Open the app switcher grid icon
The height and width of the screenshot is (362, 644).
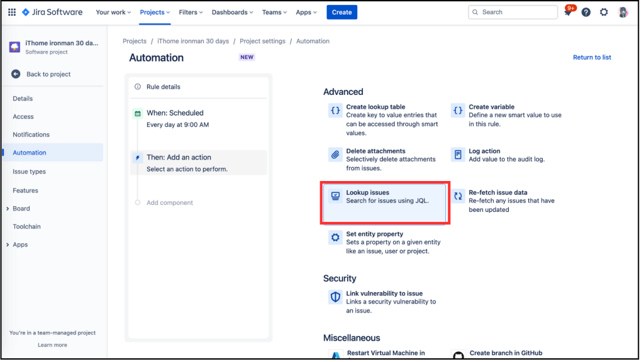point(12,13)
